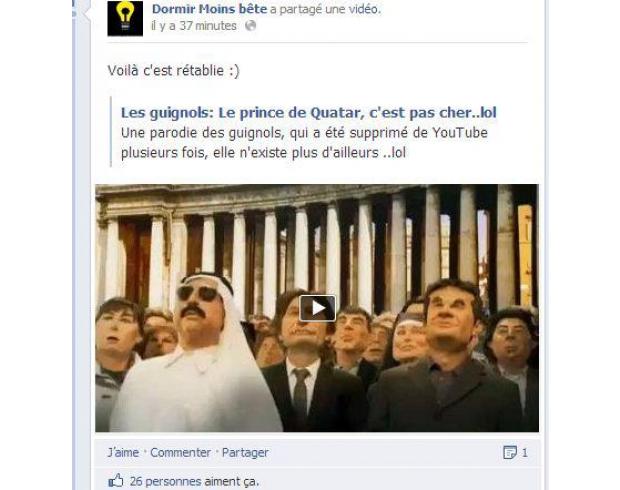Image resolution: width=620 pixels, height=490 pixels.
Task: Open the Dormir Moins bête page link
Action: (x=210, y=9)
